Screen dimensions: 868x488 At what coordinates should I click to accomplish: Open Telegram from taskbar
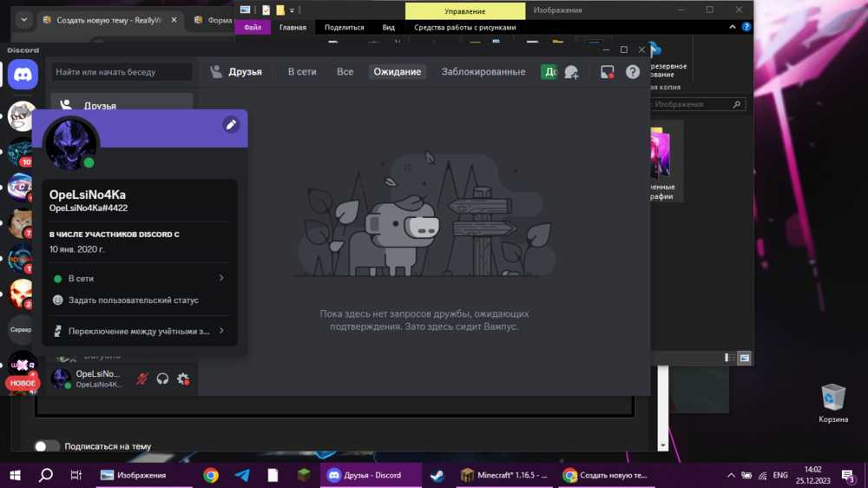point(242,475)
